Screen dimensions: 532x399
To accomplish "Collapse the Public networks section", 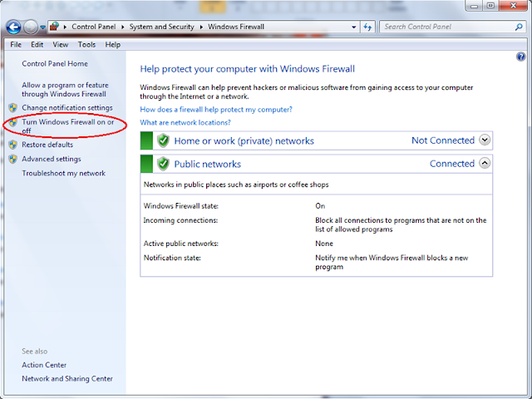I will click(485, 163).
